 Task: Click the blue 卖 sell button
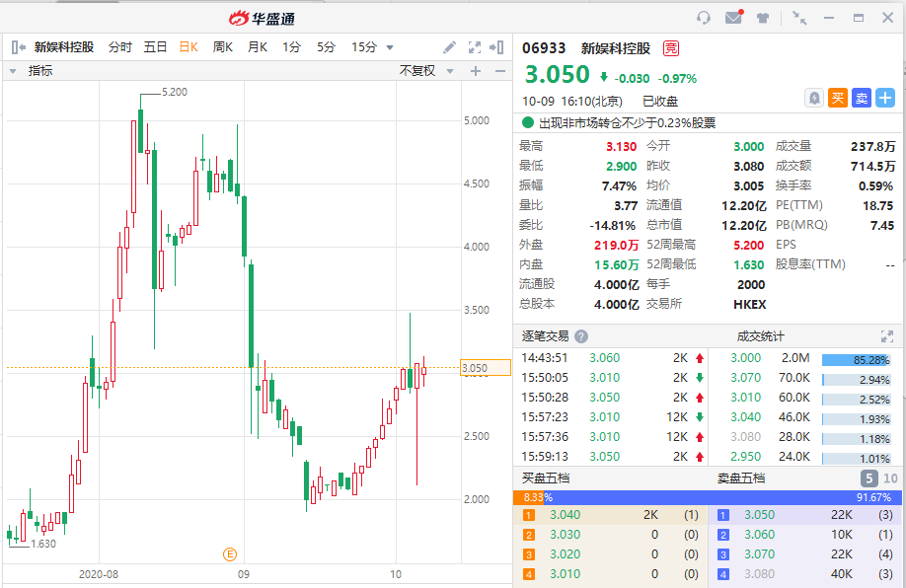pyautogui.click(x=862, y=99)
